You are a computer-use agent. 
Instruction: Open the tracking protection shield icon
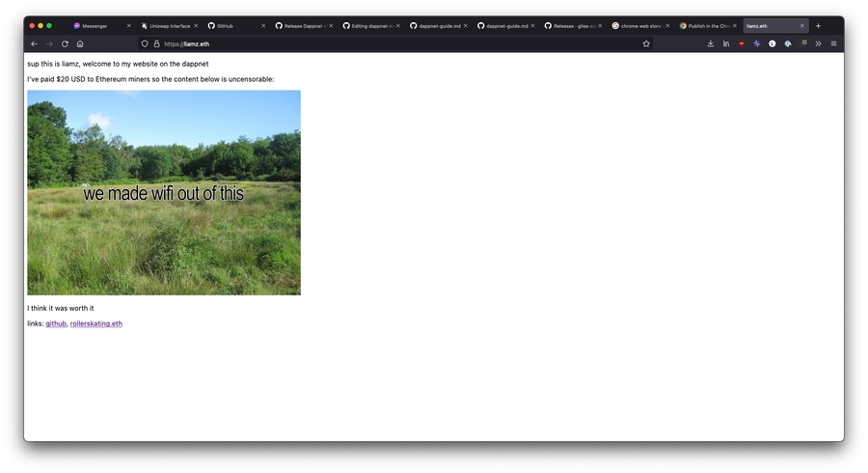tap(145, 43)
